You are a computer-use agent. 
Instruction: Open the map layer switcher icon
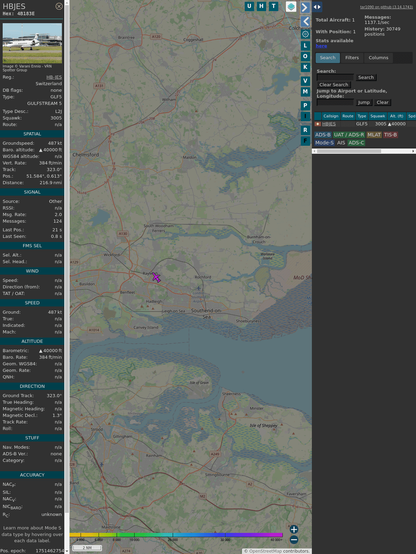(x=291, y=6)
